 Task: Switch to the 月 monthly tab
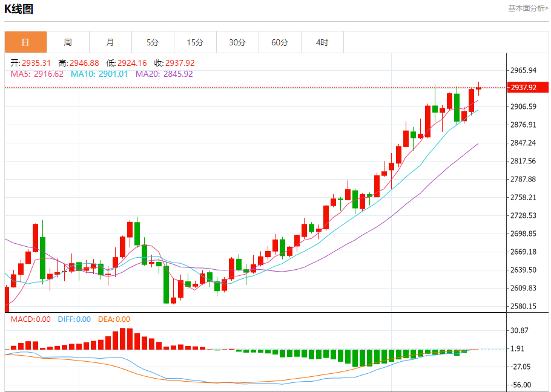[110, 42]
